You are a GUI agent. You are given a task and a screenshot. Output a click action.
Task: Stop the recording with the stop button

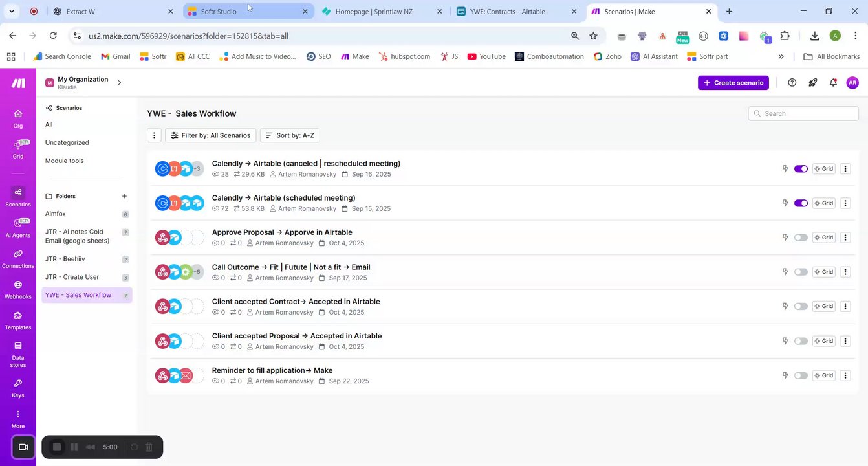[57, 447]
